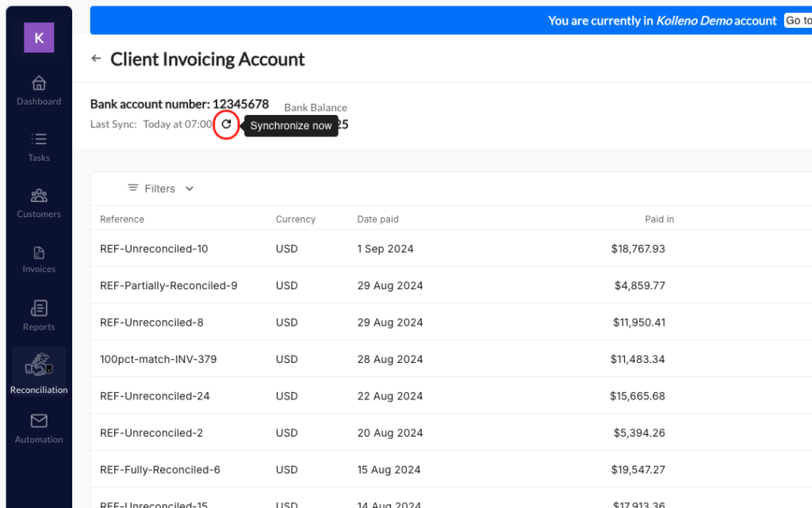Click the REF-Fully-Reconciled-6 entry
Image resolution: width=812 pixels, height=508 pixels.
click(159, 470)
